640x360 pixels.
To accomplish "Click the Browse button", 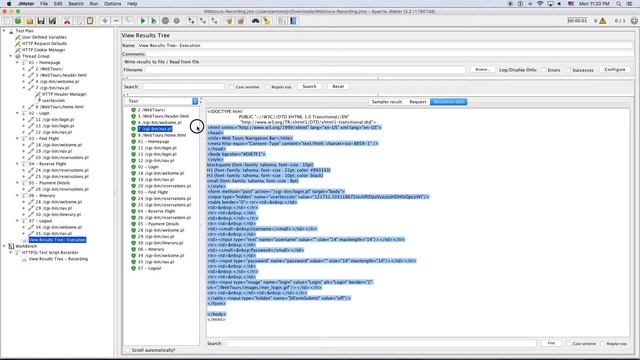I will click(x=482, y=70).
